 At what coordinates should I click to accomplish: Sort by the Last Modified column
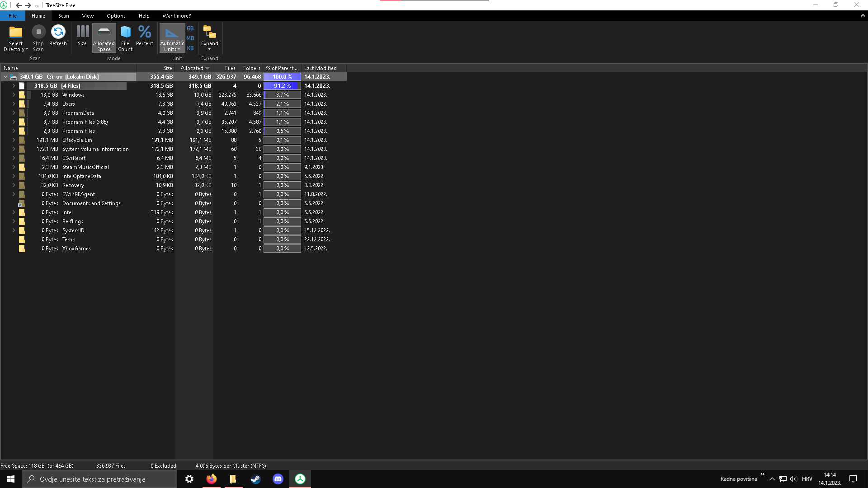click(x=320, y=68)
